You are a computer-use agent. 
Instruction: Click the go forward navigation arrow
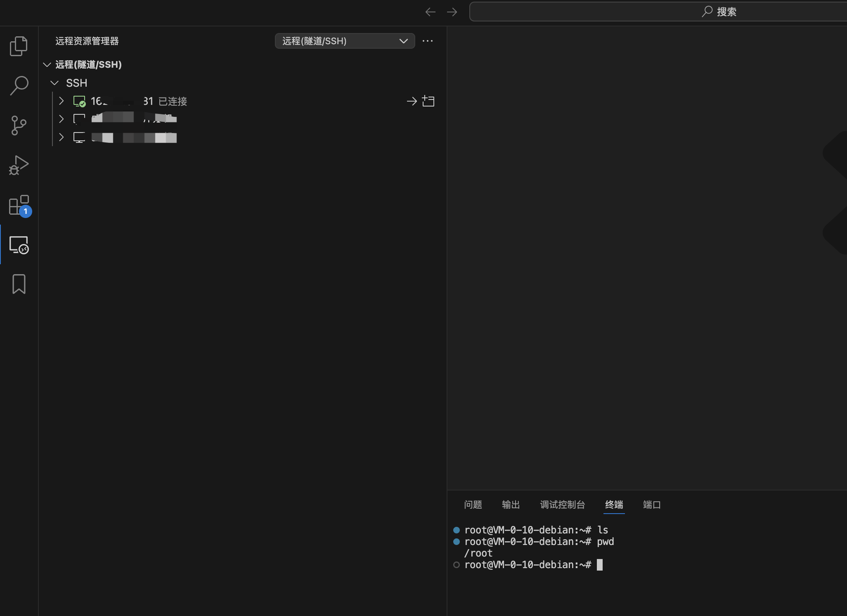(x=452, y=12)
